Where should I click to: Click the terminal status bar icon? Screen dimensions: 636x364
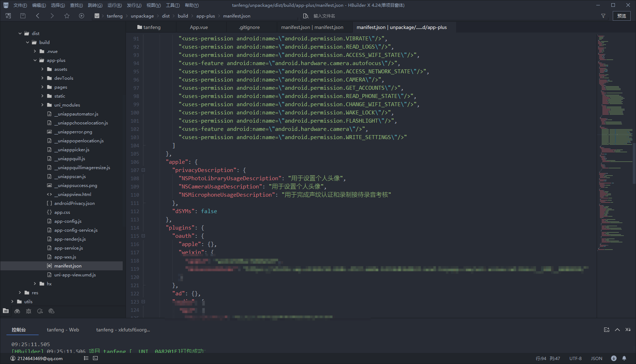click(x=96, y=358)
